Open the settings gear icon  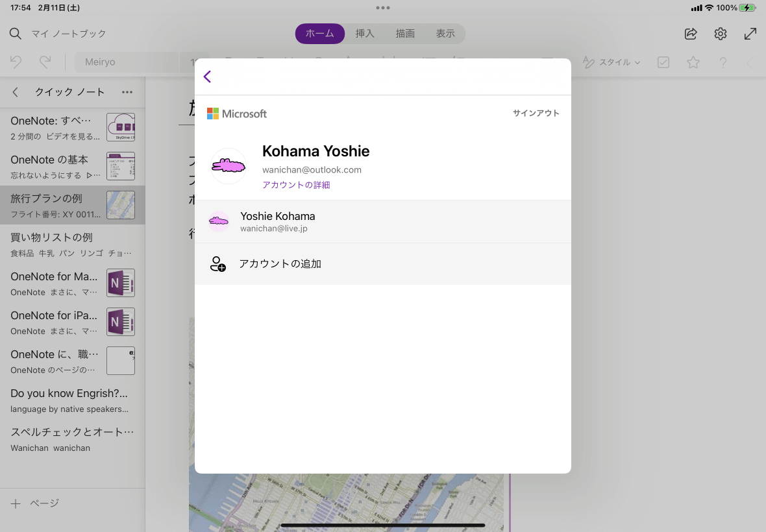[721, 34]
